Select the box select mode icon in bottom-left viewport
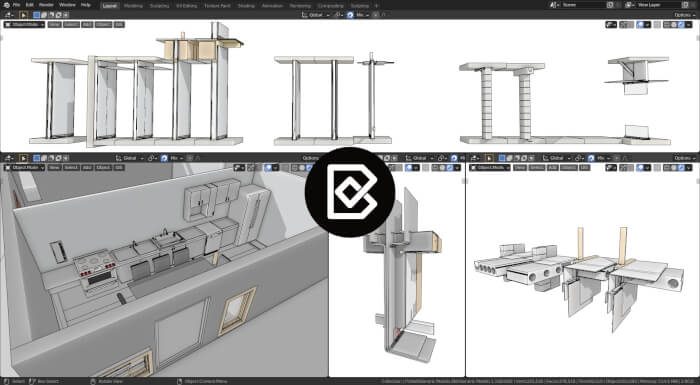The image size is (700, 385). (37, 158)
